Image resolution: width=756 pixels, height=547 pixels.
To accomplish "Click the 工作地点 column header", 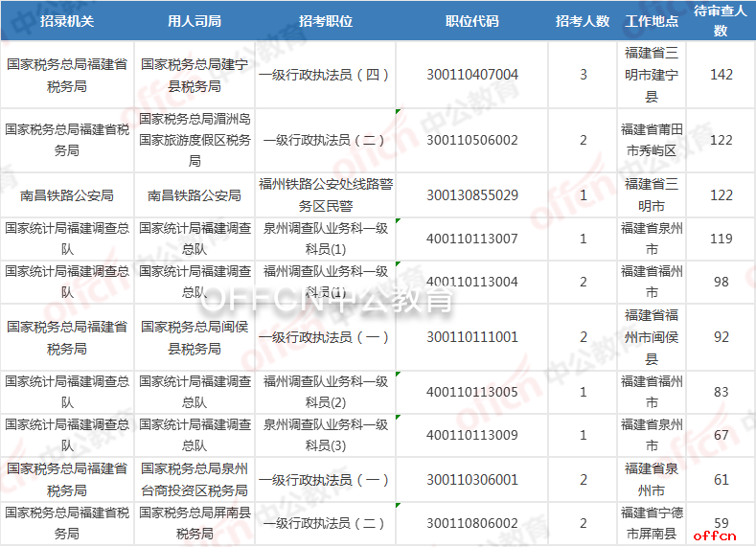I will click(x=652, y=21).
